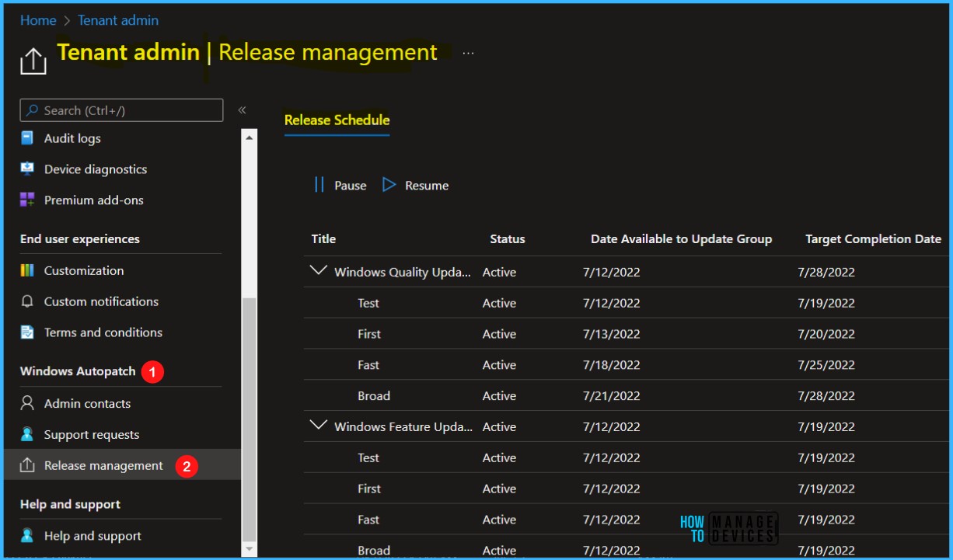Click the Terms and conditions icon

pos(27,332)
